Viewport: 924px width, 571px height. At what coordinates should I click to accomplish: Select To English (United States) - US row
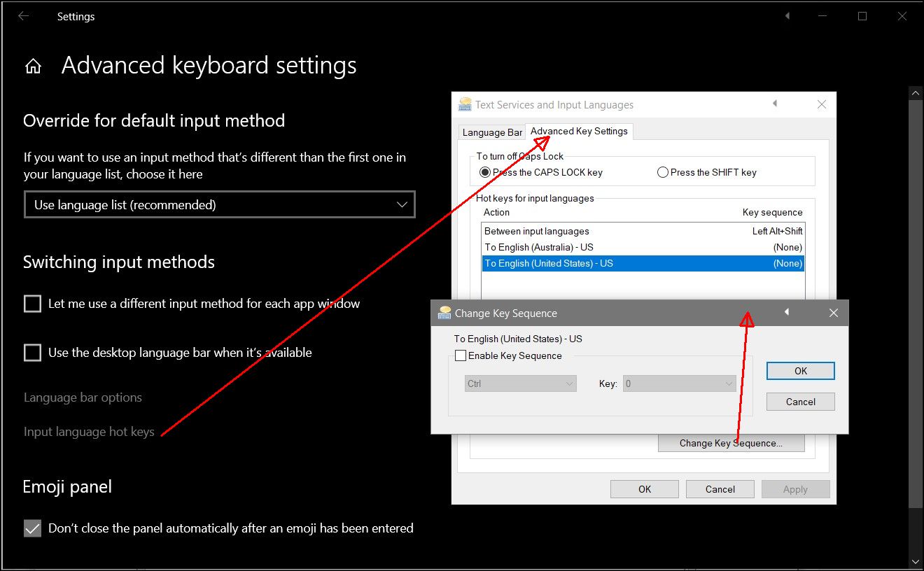[x=643, y=263]
